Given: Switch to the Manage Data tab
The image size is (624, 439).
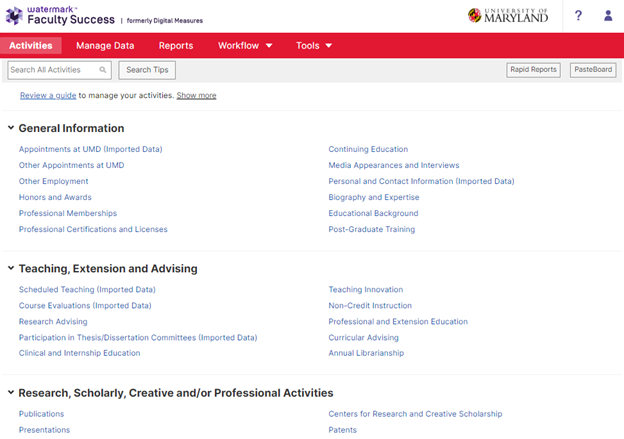Looking at the screenshot, I should point(105,46).
